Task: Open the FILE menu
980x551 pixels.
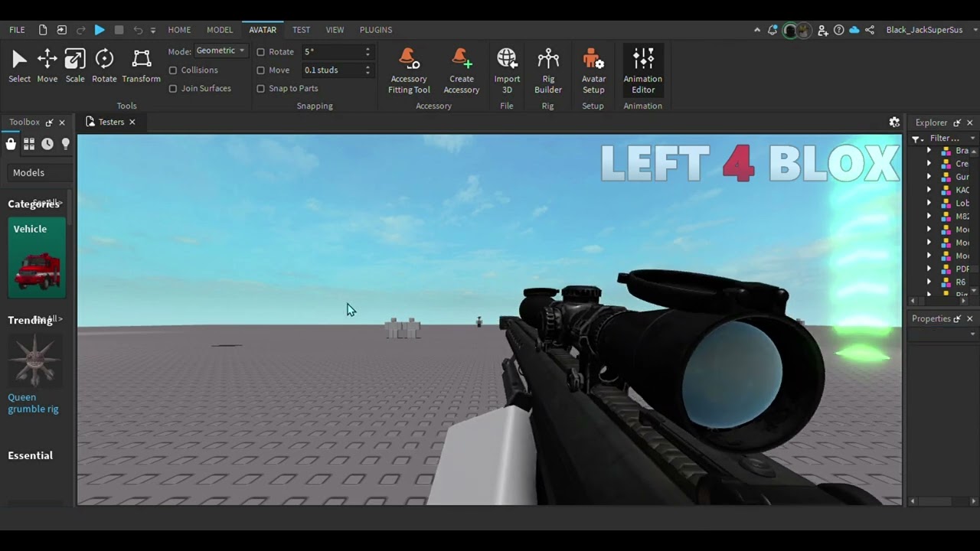Action: [x=17, y=30]
